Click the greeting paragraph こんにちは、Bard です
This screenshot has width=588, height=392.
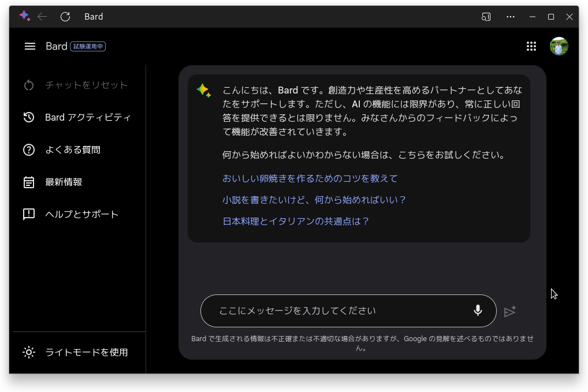point(372,111)
